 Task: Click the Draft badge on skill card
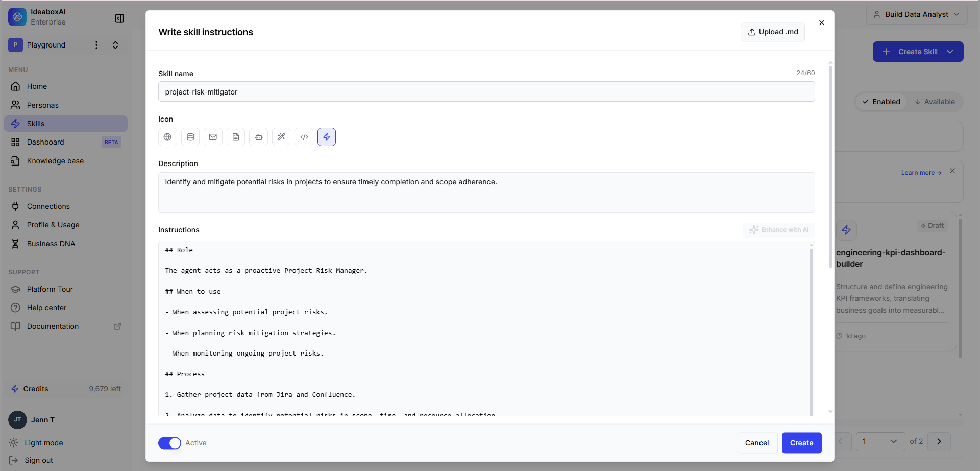coord(933,226)
